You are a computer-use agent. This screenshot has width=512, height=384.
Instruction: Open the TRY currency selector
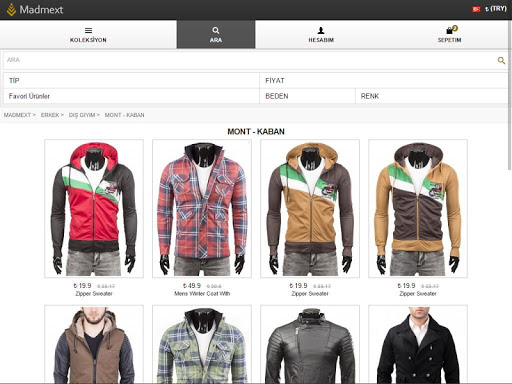tap(496, 9)
